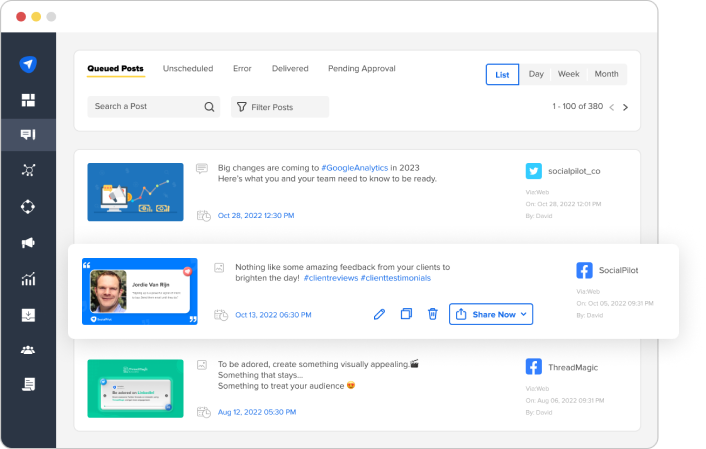Open the megaphone ads sidebar icon
Screen dimensions: 706x449
[28, 243]
